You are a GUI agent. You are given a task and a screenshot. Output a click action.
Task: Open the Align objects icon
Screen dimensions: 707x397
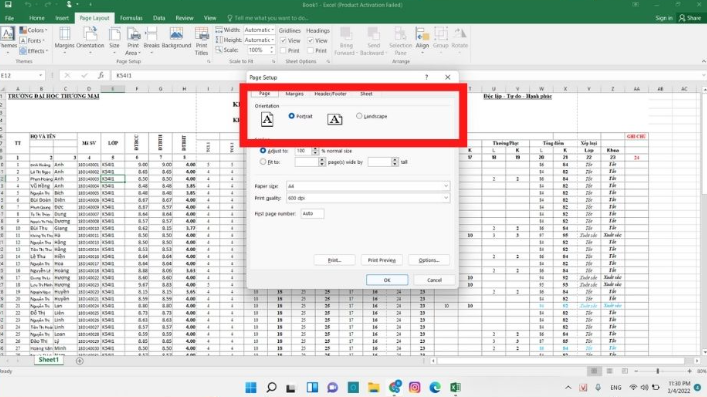tap(422, 34)
